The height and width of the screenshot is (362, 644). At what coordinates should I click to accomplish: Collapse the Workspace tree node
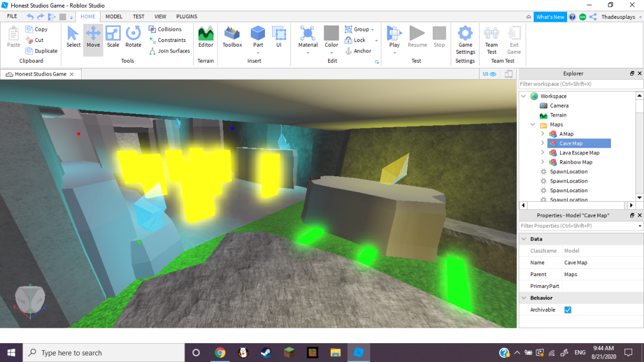coord(524,96)
